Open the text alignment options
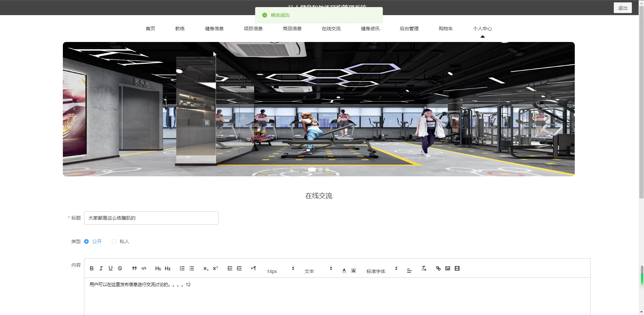 point(409,270)
